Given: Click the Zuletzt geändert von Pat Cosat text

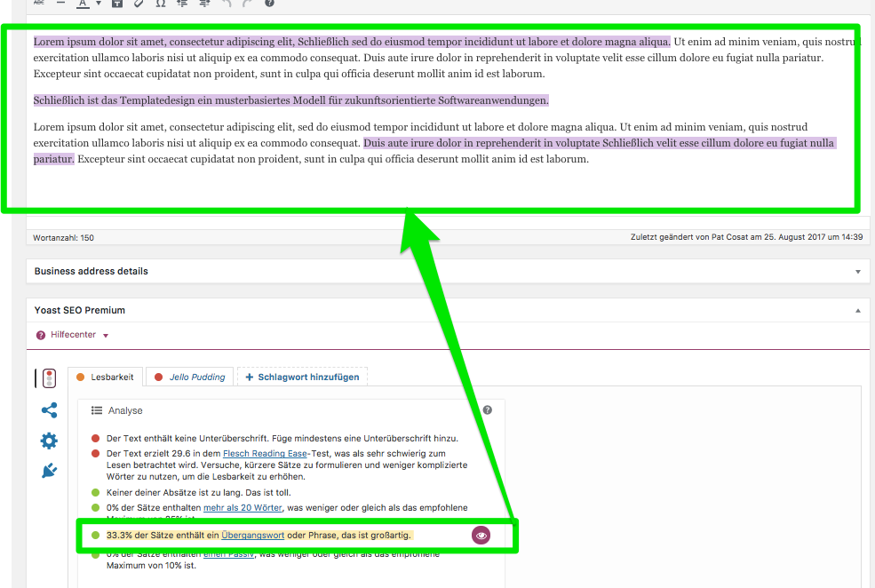Looking at the screenshot, I should [747, 237].
